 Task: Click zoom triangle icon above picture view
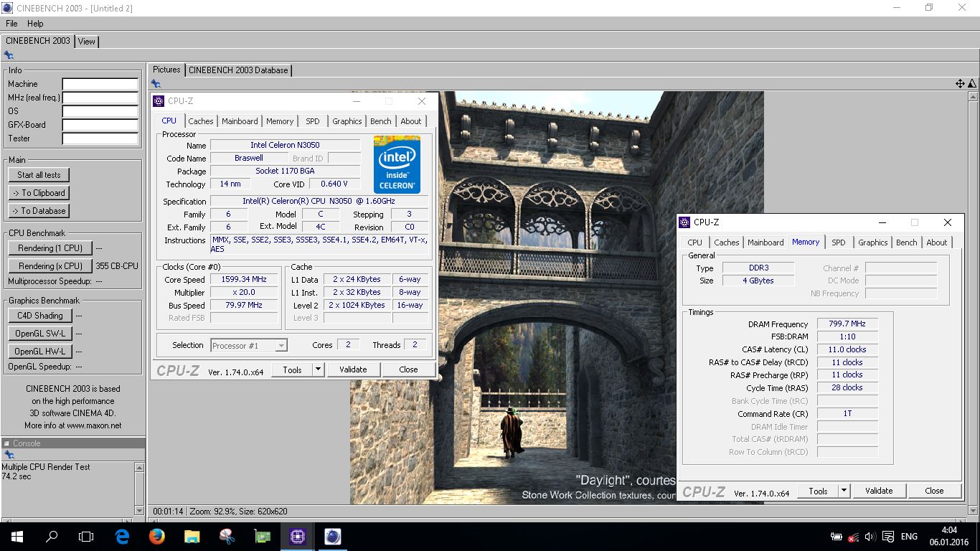[972, 84]
